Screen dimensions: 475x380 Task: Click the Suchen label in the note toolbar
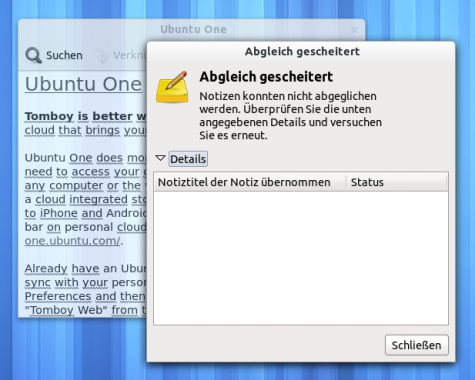(64, 55)
